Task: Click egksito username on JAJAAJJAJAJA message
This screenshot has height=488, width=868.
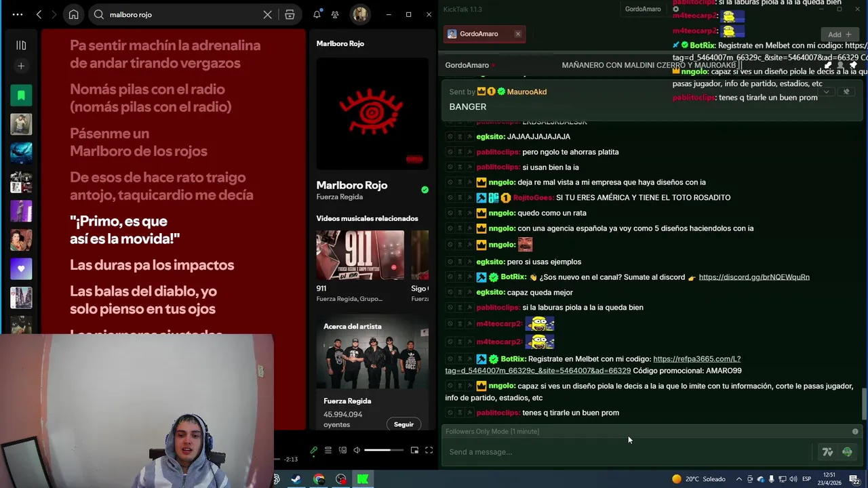Action: tap(490, 137)
